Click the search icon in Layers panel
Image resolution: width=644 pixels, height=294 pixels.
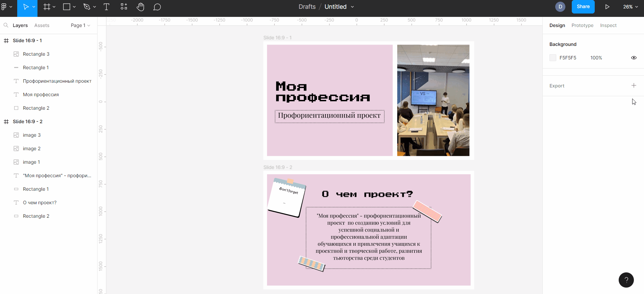(x=6, y=25)
